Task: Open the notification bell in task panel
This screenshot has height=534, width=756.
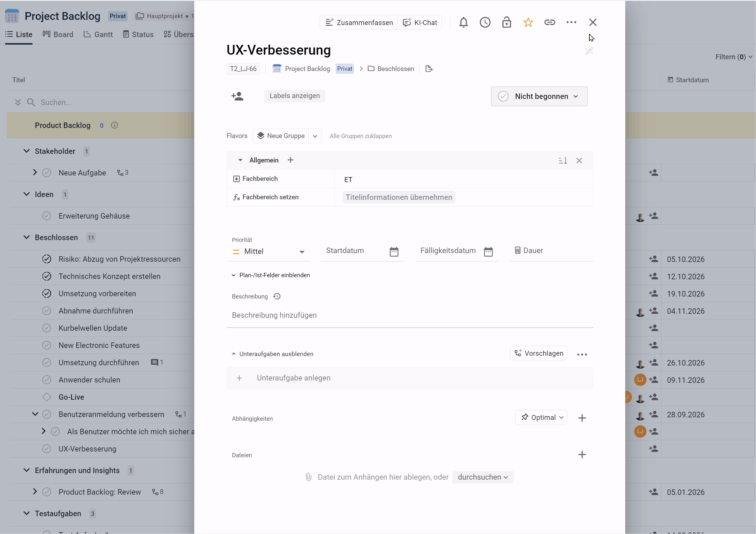Action: pyautogui.click(x=463, y=22)
